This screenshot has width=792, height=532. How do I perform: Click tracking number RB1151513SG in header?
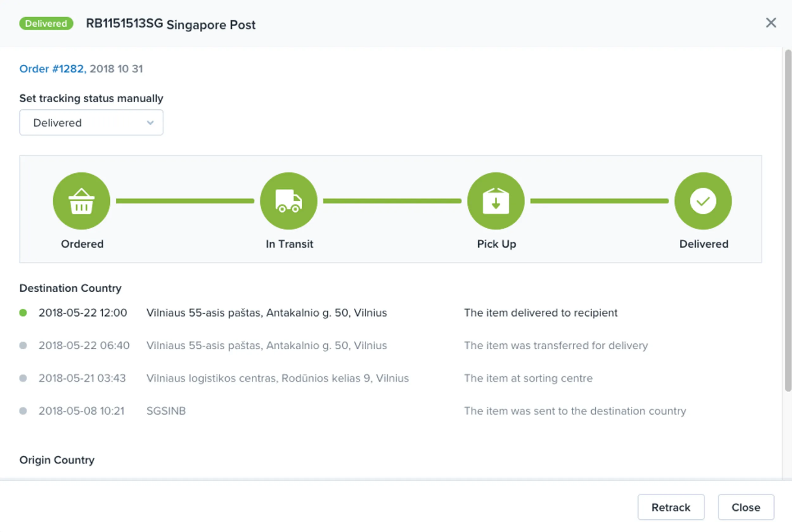[x=124, y=23]
